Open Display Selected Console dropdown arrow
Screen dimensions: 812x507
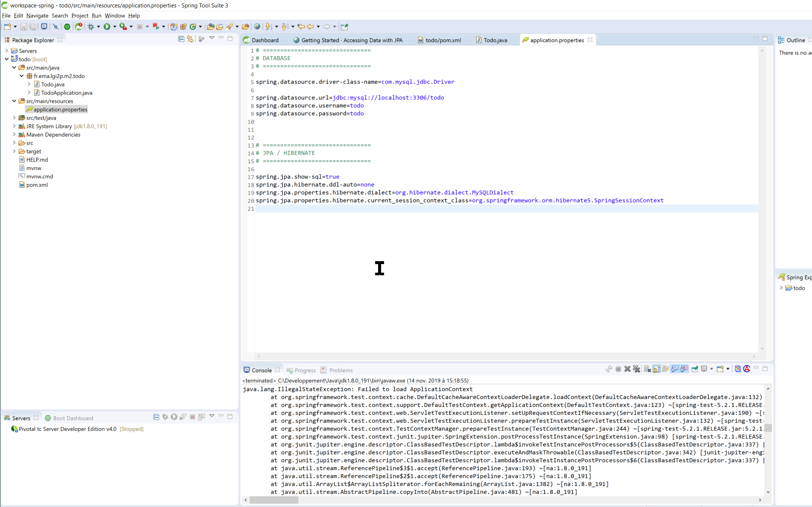(x=712, y=369)
